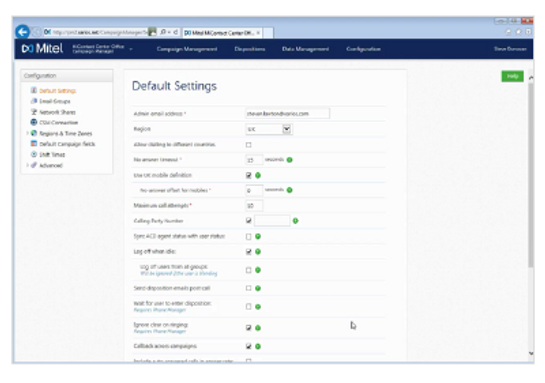Screen dimensions: 545x383
Task: Expand the Regions & Time Zones tree node
Action: (27, 133)
